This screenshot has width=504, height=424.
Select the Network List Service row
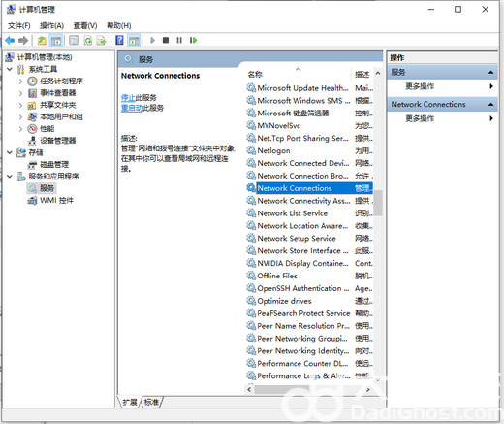(x=309, y=213)
